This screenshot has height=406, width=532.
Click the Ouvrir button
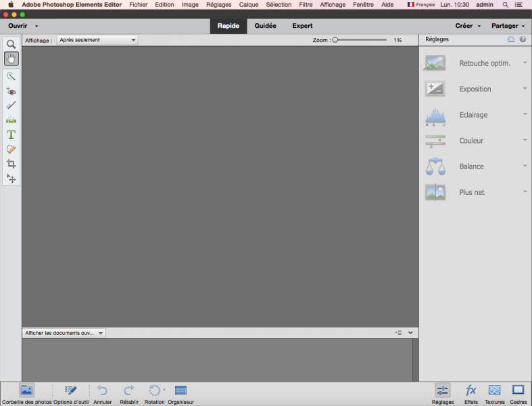(x=18, y=26)
